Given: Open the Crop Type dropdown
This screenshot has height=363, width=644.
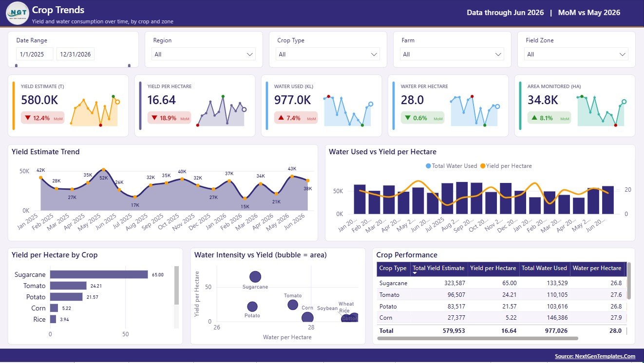Looking at the screenshot, I should click(328, 54).
